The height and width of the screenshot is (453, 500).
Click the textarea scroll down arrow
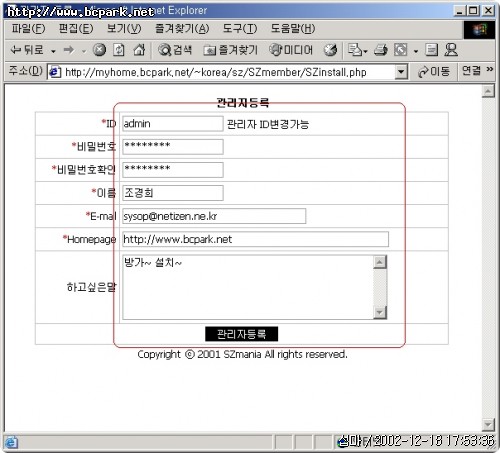[x=380, y=312]
